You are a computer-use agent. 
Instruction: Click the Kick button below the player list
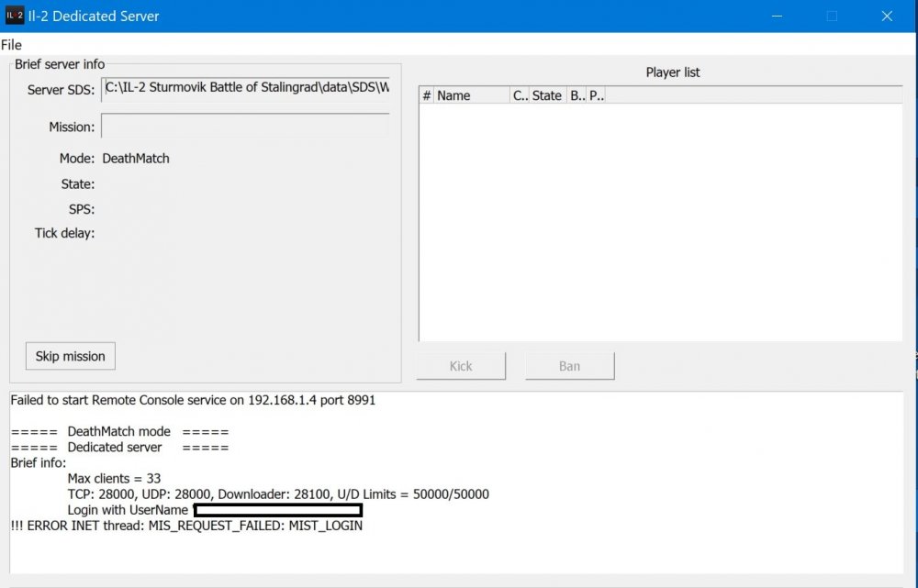[461, 365]
